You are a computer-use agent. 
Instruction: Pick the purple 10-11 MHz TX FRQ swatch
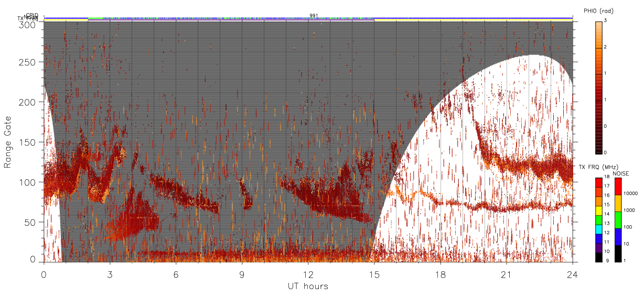[599, 248]
